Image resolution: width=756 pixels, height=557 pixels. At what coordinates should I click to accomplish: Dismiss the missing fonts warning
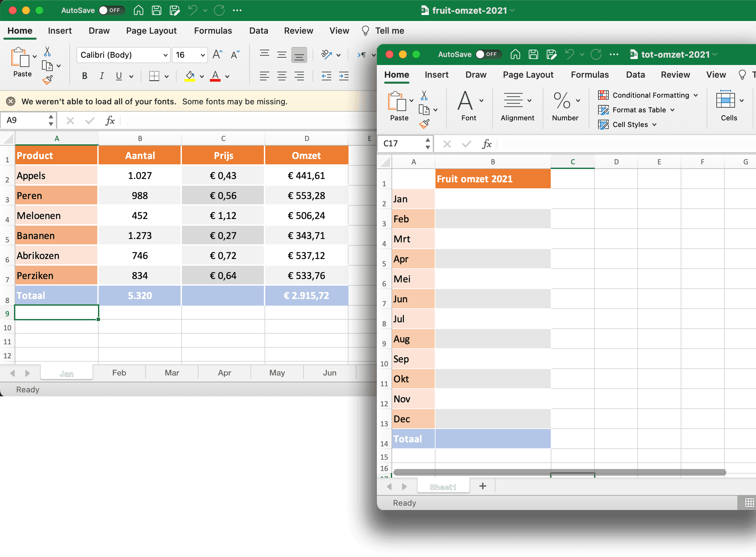(10, 101)
